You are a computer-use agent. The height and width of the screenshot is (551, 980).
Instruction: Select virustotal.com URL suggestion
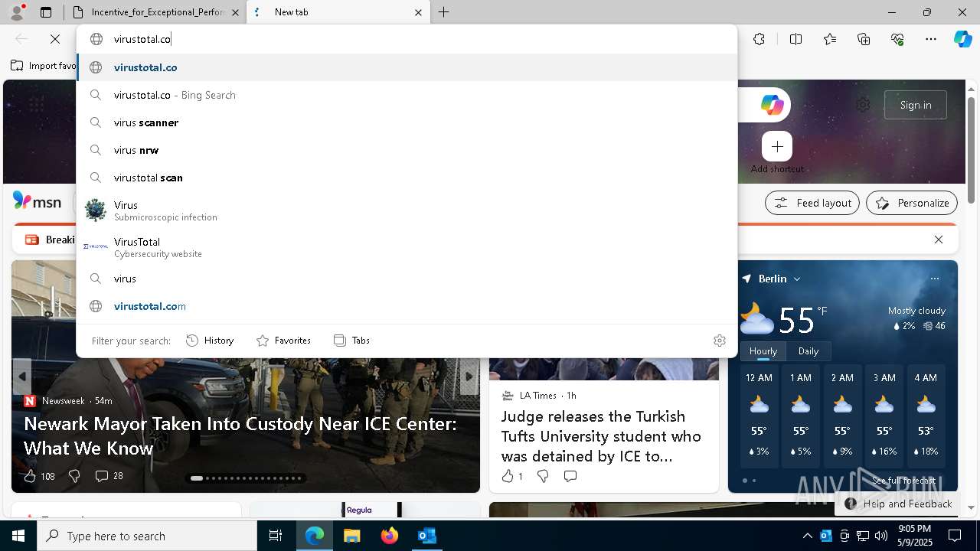(x=407, y=306)
